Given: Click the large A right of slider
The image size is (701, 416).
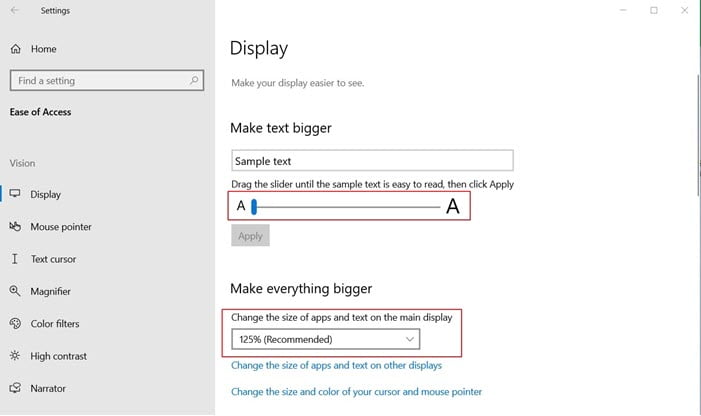Looking at the screenshot, I should click(x=453, y=206).
